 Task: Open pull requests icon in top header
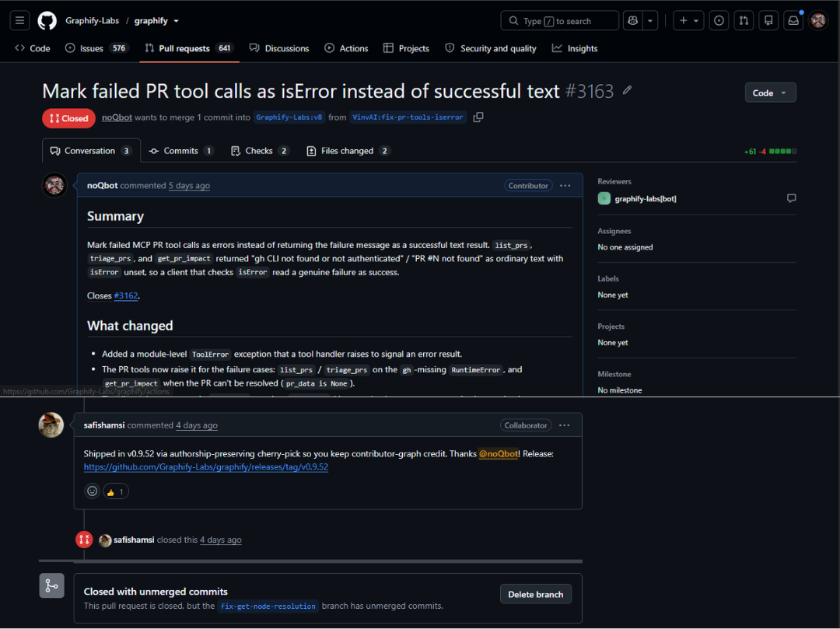(x=744, y=21)
